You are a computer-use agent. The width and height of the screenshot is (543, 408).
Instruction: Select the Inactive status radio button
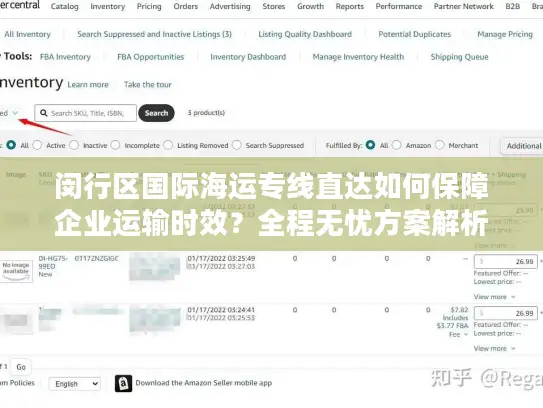pyautogui.click(x=74, y=145)
